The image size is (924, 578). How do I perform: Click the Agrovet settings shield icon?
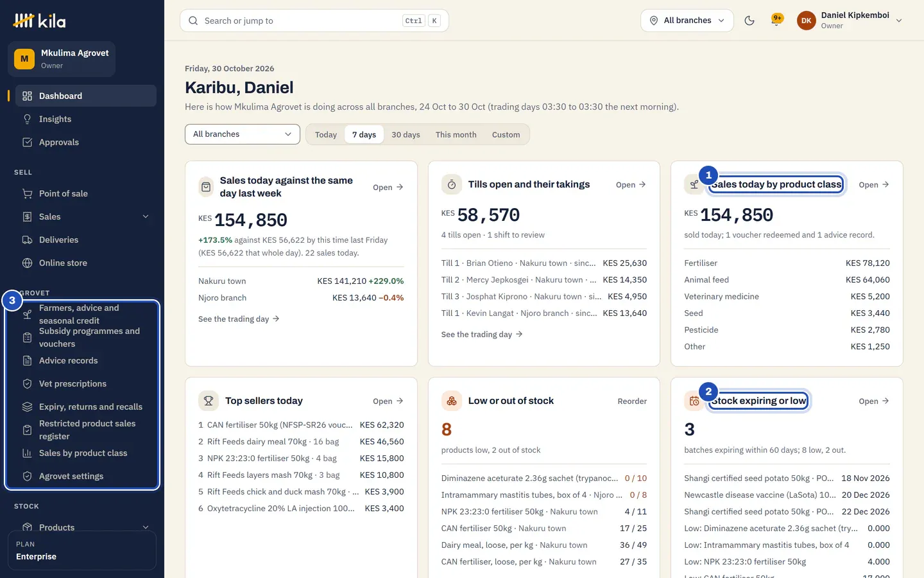point(27,476)
